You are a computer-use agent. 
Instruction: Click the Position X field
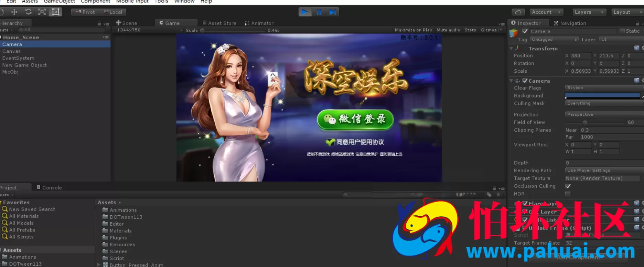pyautogui.click(x=580, y=55)
